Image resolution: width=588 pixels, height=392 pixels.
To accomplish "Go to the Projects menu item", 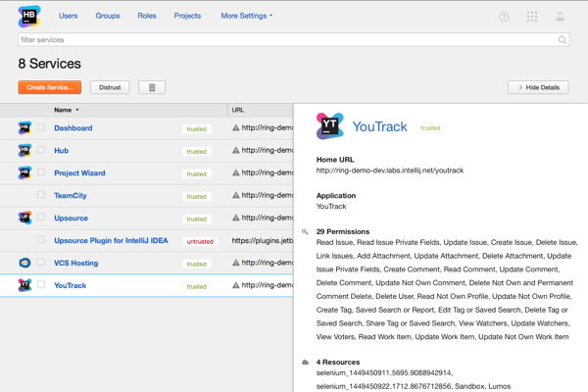I will tap(187, 16).
